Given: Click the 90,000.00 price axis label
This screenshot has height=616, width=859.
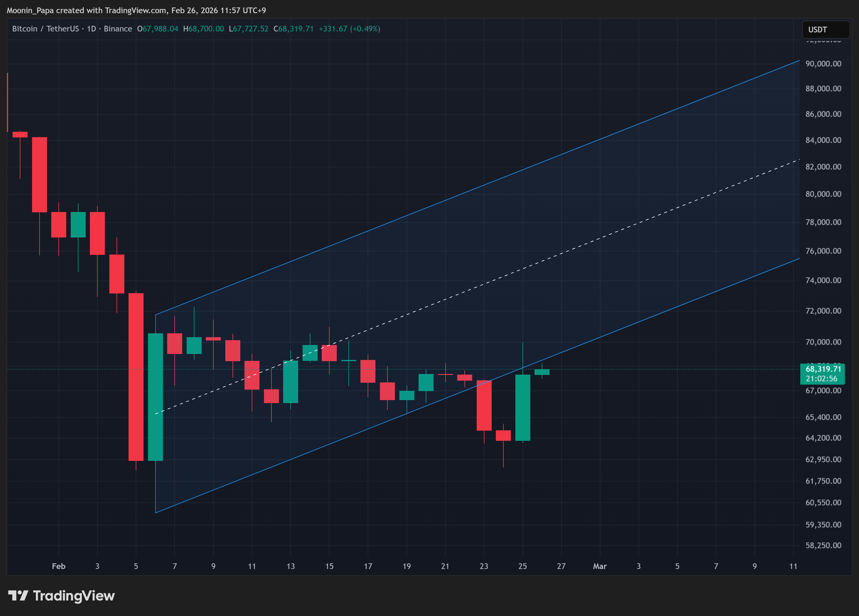Looking at the screenshot, I should coord(823,63).
